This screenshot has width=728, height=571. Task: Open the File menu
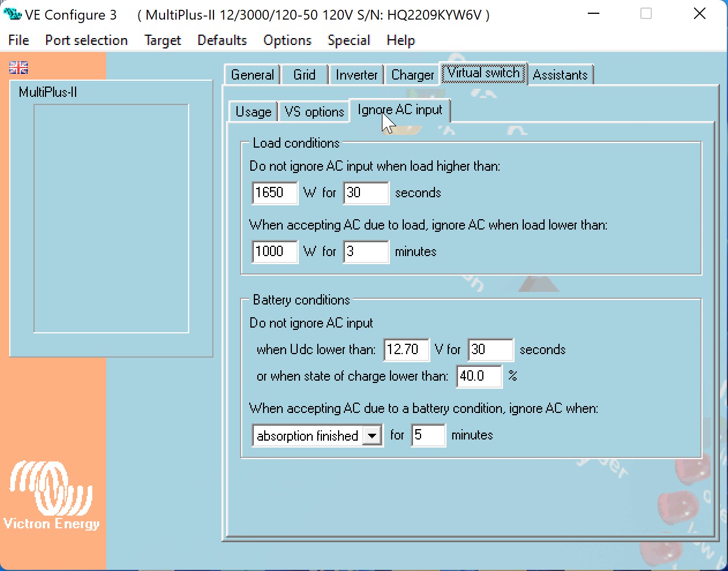point(18,40)
